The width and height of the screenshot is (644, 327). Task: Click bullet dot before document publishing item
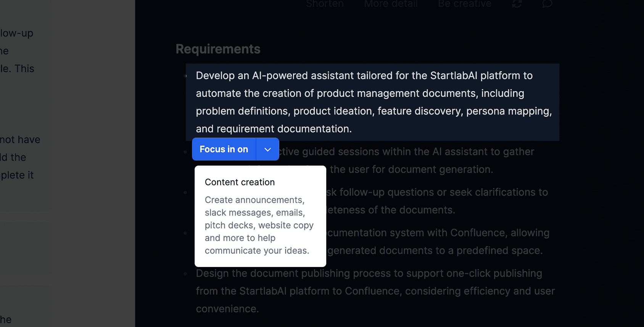pyautogui.click(x=185, y=274)
